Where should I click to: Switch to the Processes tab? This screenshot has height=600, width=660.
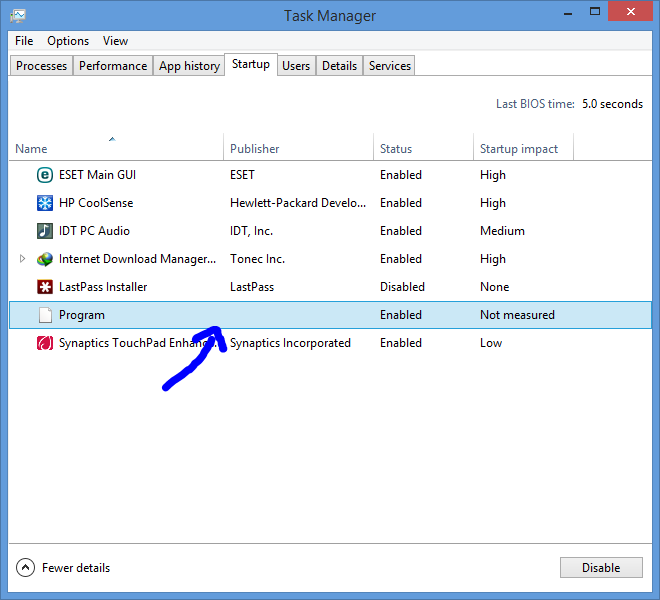click(41, 66)
